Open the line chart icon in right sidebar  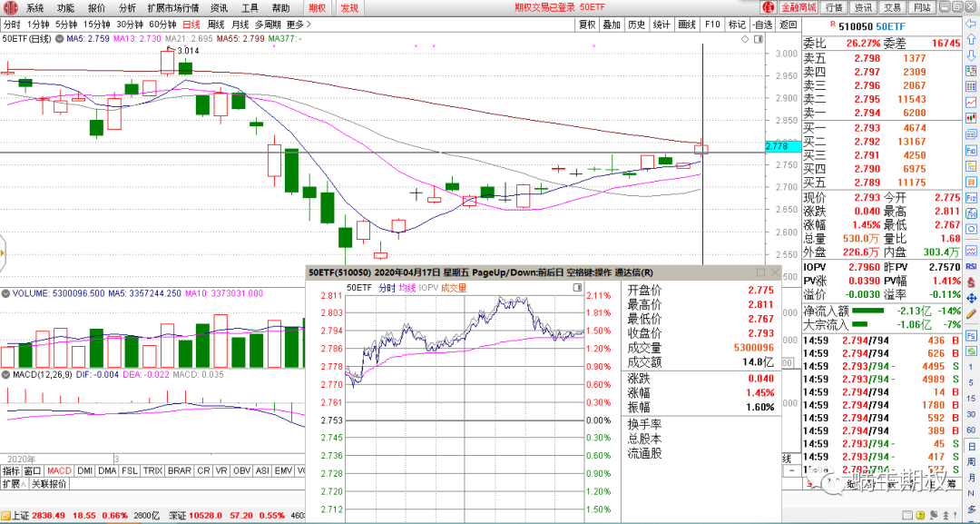[971, 102]
